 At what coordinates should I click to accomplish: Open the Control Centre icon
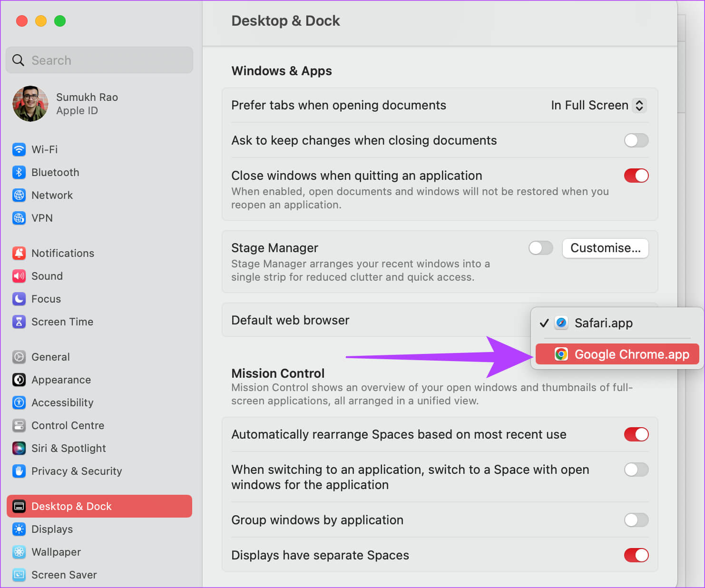tap(19, 425)
